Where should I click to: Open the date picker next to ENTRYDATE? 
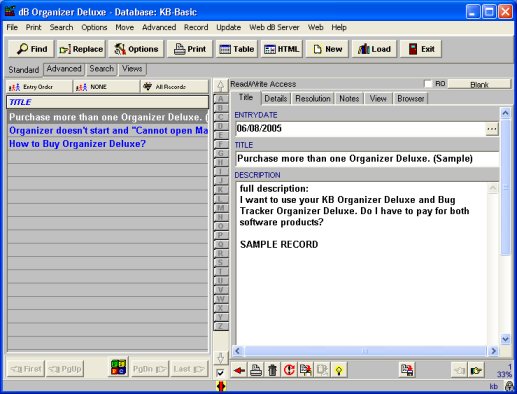[492, 129]
